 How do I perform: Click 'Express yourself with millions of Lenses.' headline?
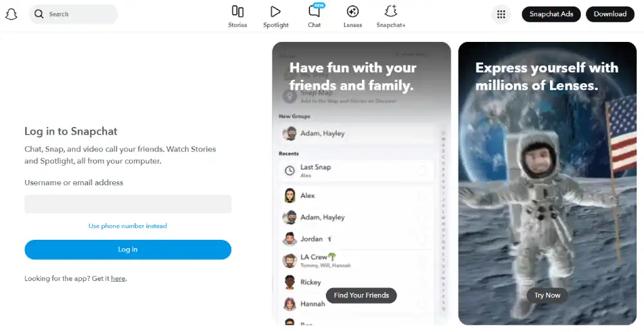tap(547, 77)
